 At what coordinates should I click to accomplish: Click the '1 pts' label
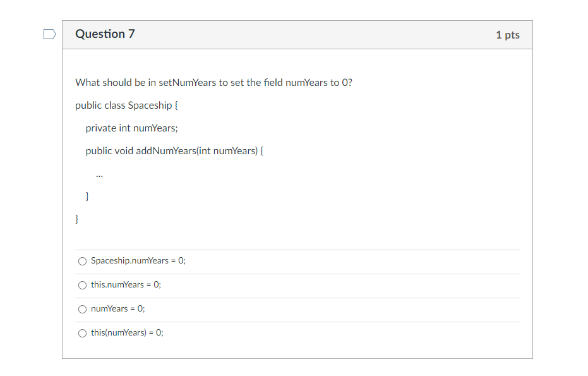(x=509, y=35)
